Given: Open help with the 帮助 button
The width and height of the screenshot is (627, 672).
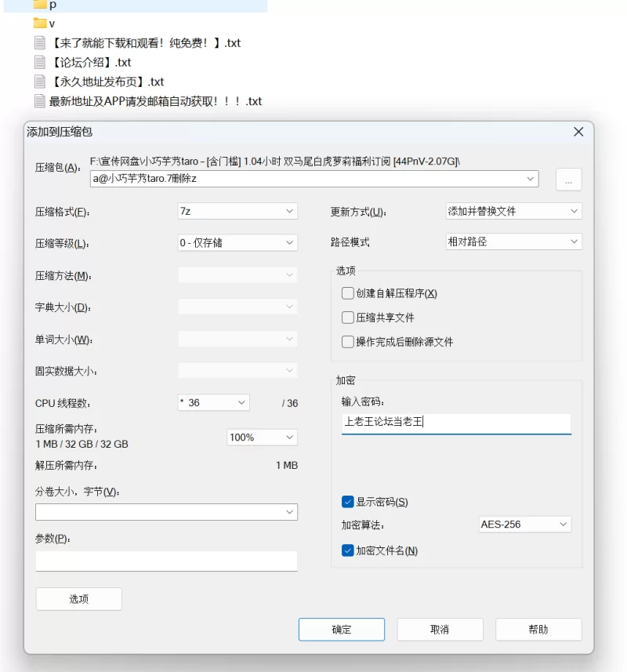Looking at the screenshot, I should tap(538, 630).
